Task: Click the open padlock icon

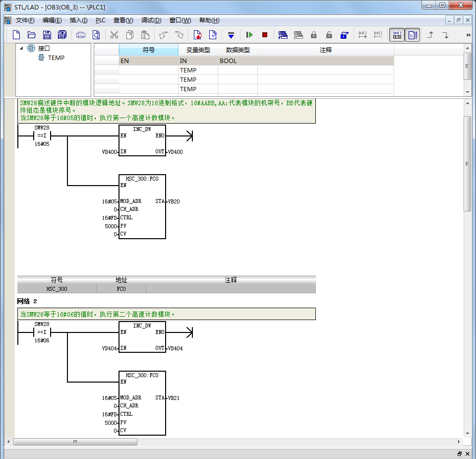Action: coord(329,35)
